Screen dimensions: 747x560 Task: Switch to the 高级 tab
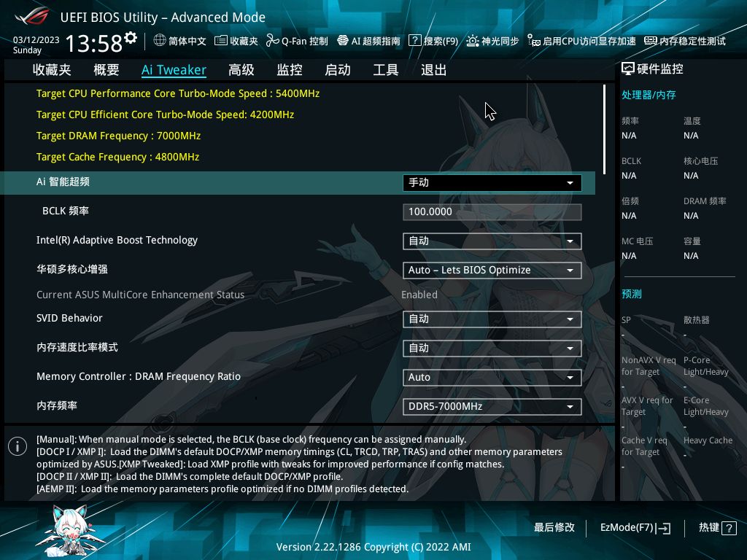point(241,69)
